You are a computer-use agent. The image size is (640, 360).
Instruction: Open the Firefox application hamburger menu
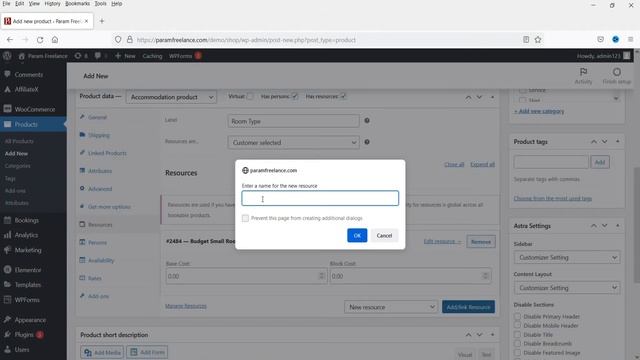631,40
